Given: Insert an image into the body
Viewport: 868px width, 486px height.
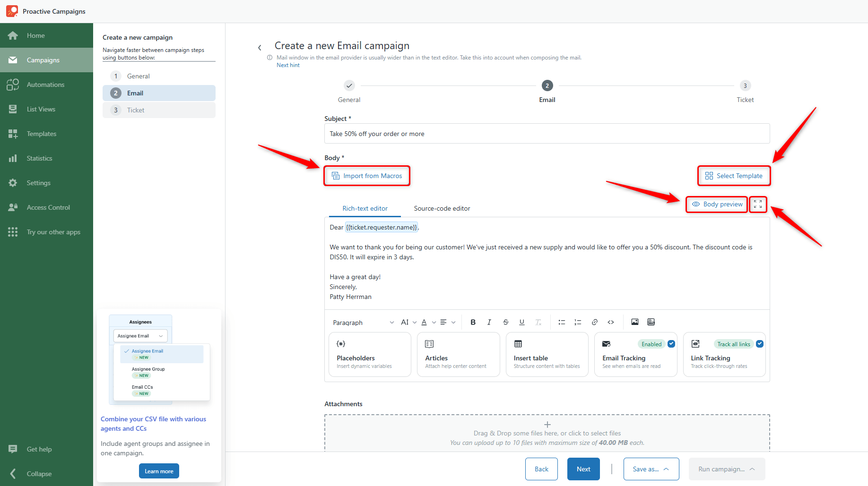Looking at the screenshot, I should 635,322.
